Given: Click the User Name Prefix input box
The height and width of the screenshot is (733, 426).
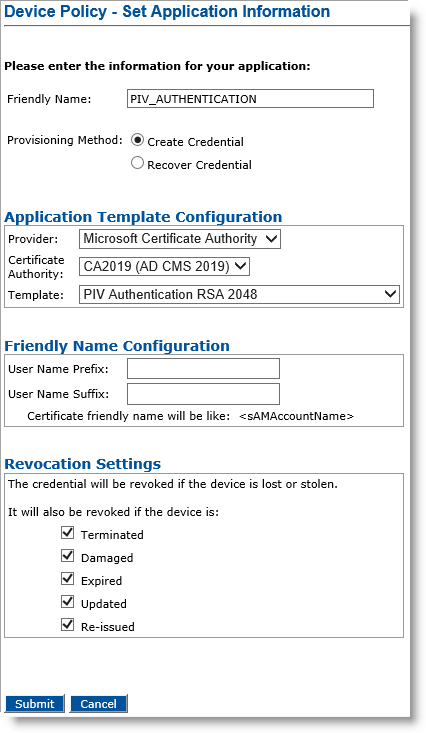Looking at the screenshot, I should (x=203, y=368).
